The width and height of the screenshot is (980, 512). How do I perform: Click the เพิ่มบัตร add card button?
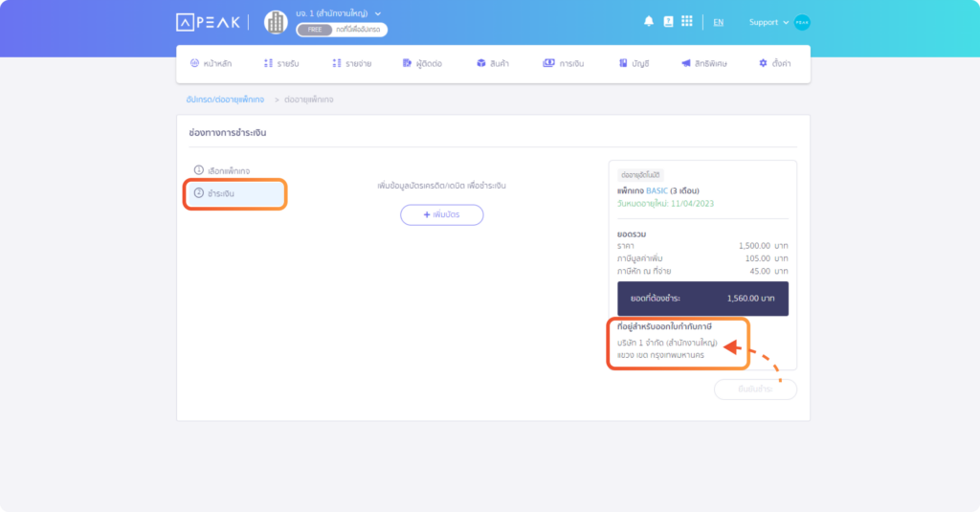click(441, 214)
